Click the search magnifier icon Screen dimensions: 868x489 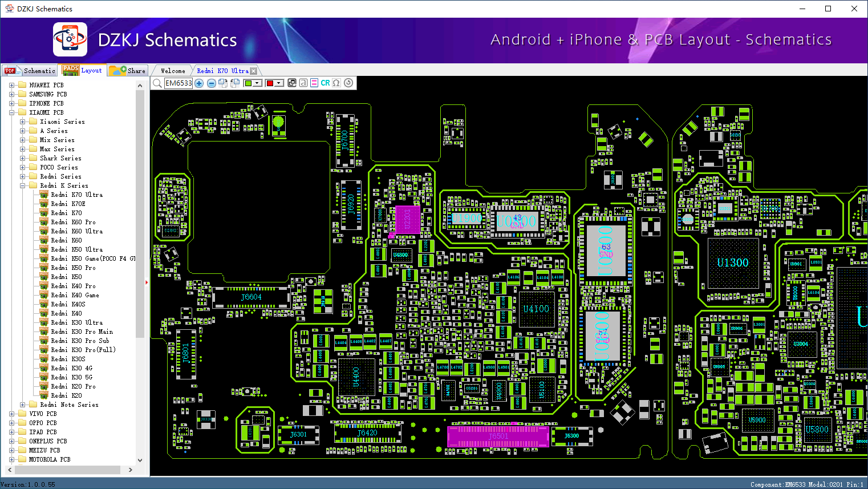tap(157, 83)
